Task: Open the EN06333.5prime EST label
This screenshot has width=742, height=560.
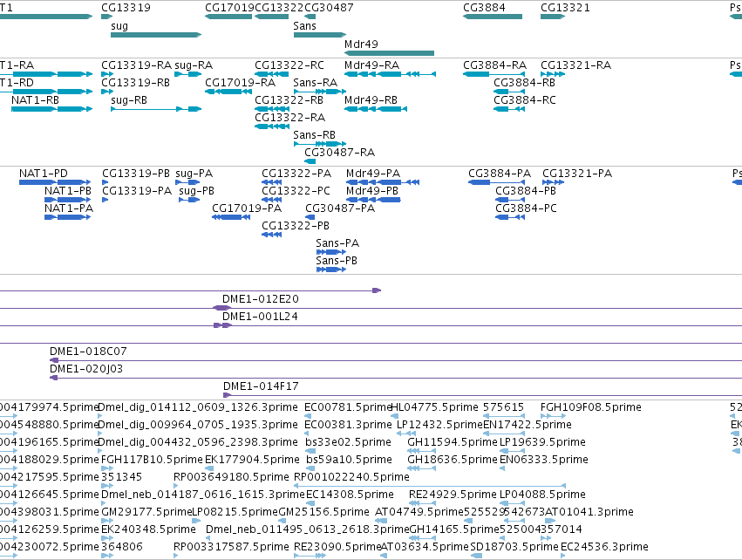Action: tap(544, 460)
